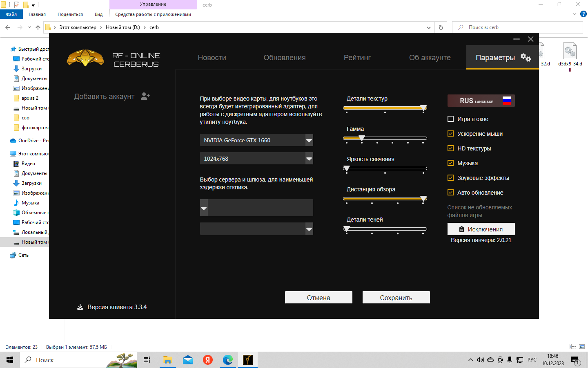Open the Mail app on the taskbar
Screen dimensions: 588x368
[x=188, y=360]
